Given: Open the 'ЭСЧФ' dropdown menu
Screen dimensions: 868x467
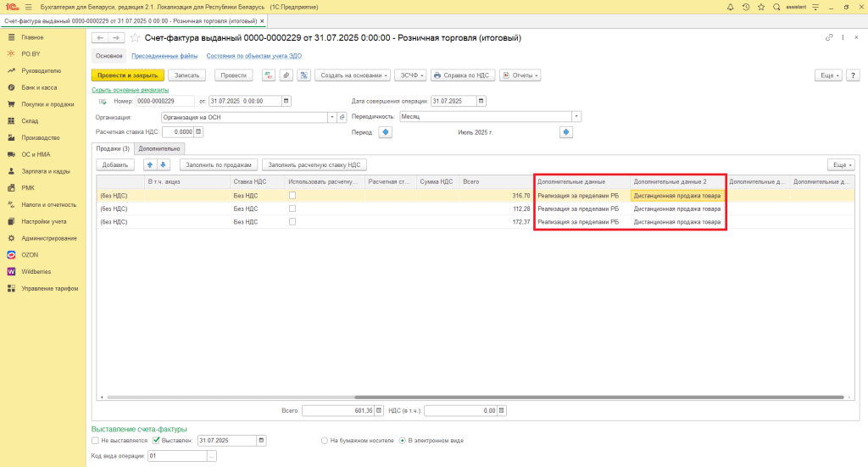Looking at the screenshot, I should (x=411, y=75).
